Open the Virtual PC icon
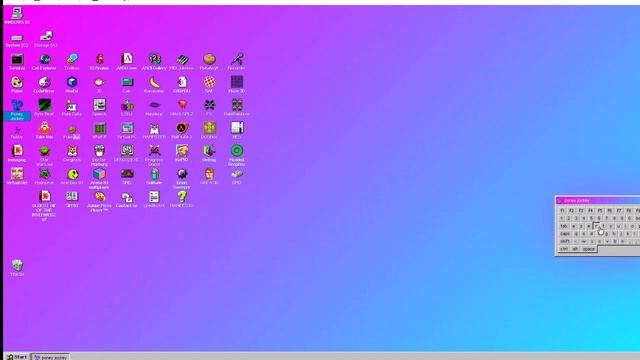 coord(127,131)
